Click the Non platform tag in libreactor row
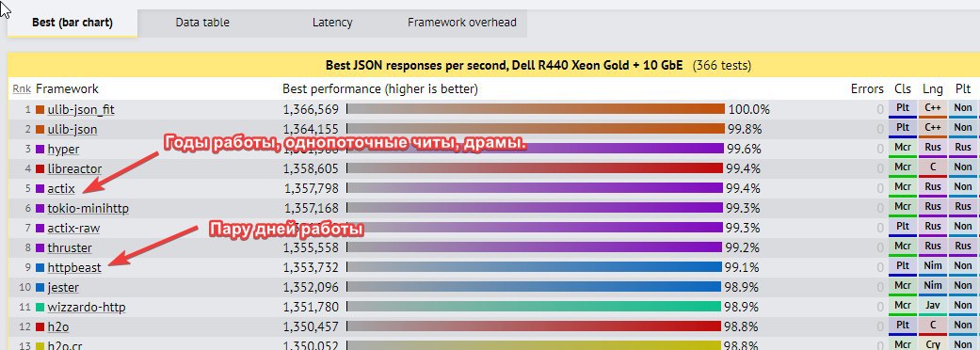 [x=963, y=168]
